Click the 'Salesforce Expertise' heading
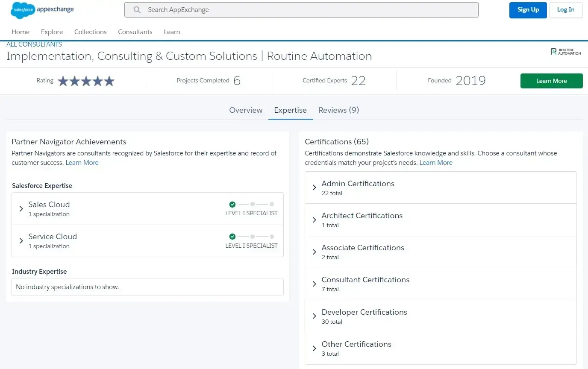Viewport: 588px width, 369px height. point(42,186)
